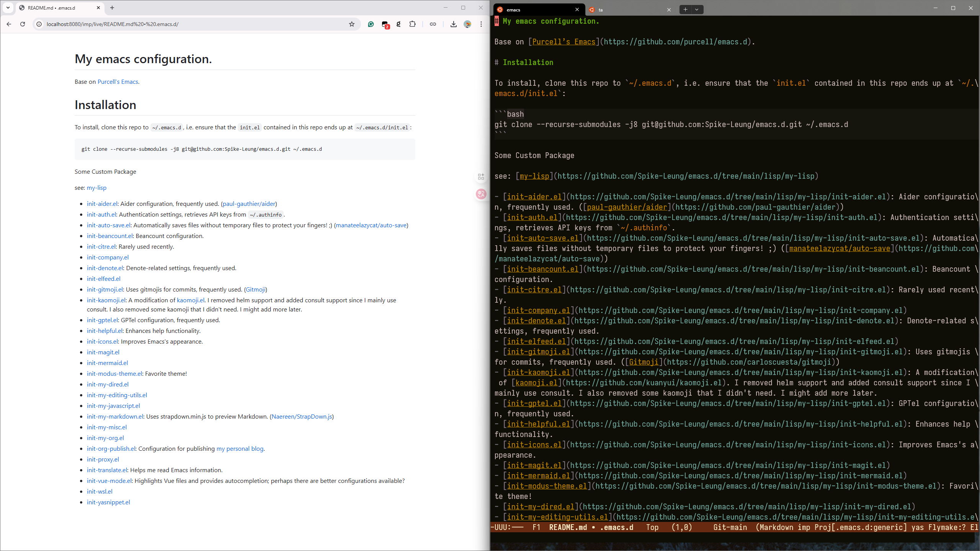Screen dimensions: 980x551
Task: Open init-vue-mode.el link in the browser
Action: pyautogui.click(x=109, y=481)
